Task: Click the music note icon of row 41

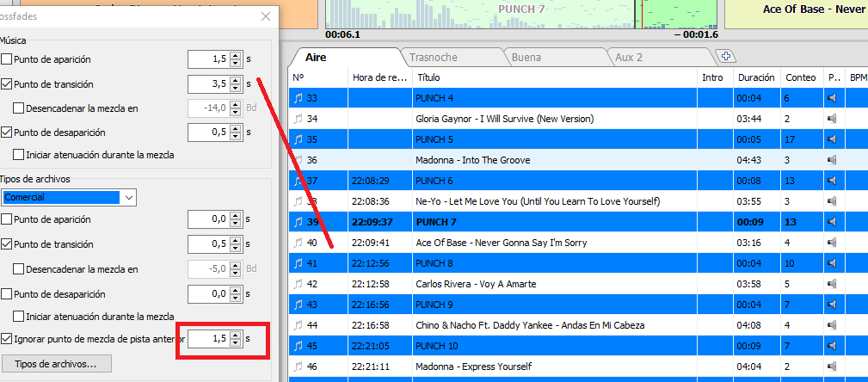Action: pyautogui.click(x=299, y=263)
